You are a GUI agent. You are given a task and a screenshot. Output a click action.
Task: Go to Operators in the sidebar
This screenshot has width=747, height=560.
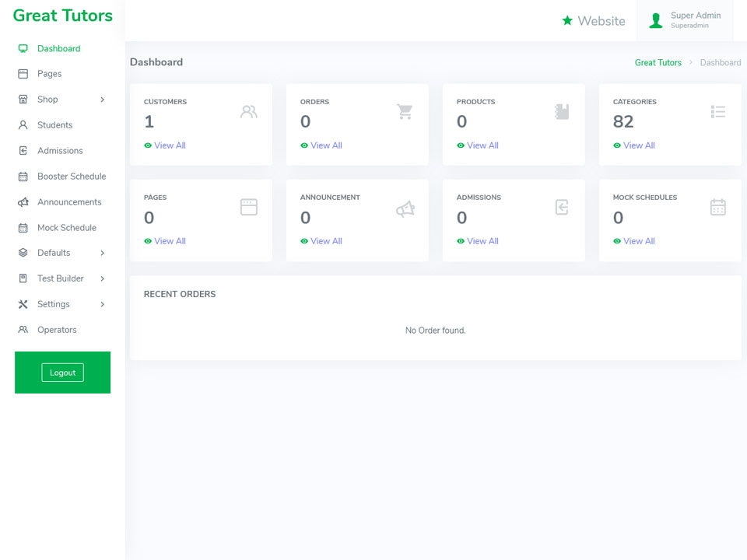[x=57, y=330]
